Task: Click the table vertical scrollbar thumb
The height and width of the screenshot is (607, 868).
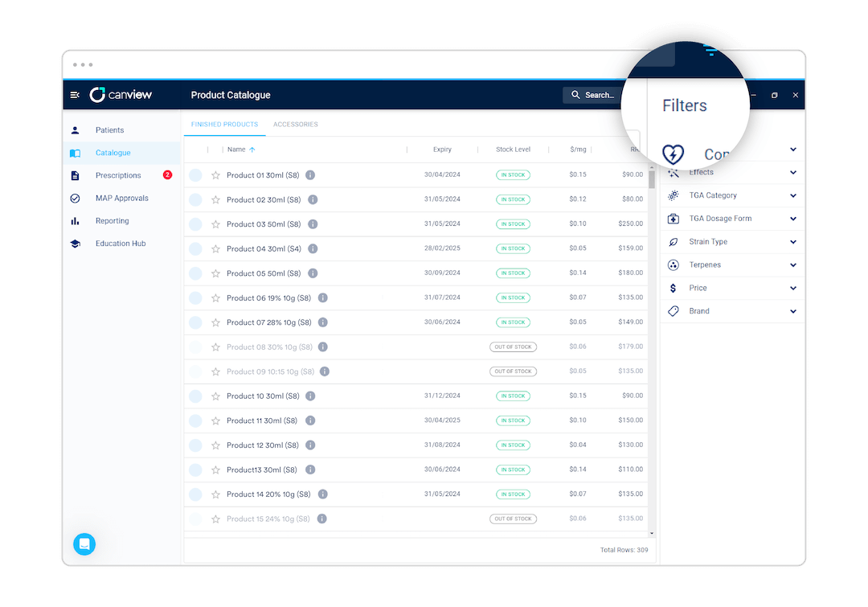Action: point(652,179)
